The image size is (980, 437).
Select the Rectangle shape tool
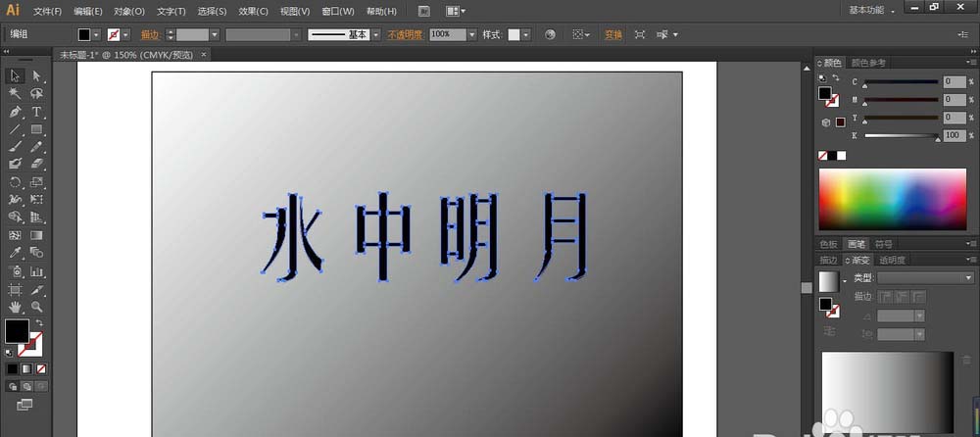(x=36, y=129)
